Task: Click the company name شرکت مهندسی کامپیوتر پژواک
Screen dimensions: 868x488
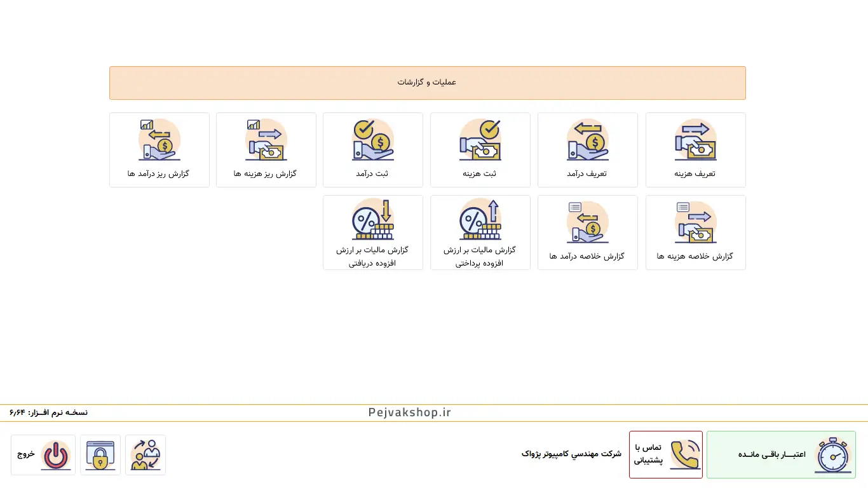Action: click(571, 454)
